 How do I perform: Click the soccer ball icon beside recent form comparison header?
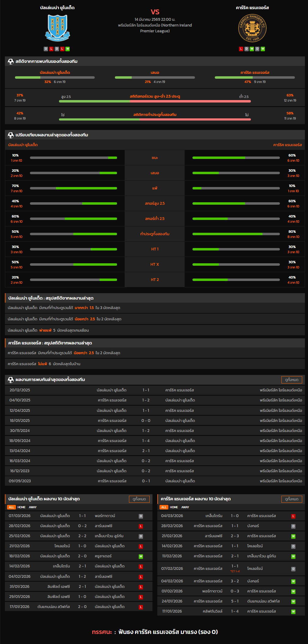(x=11, y=135)
